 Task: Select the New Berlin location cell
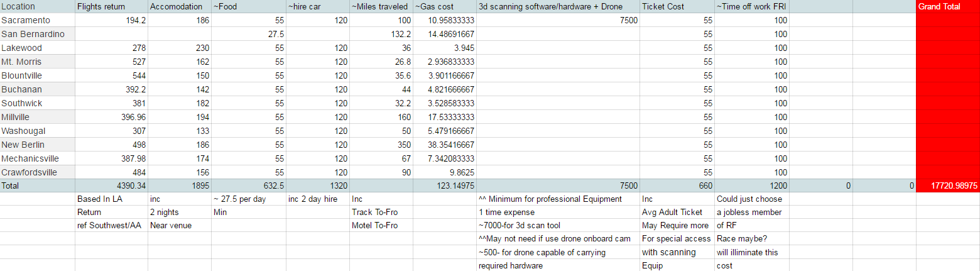38,145
